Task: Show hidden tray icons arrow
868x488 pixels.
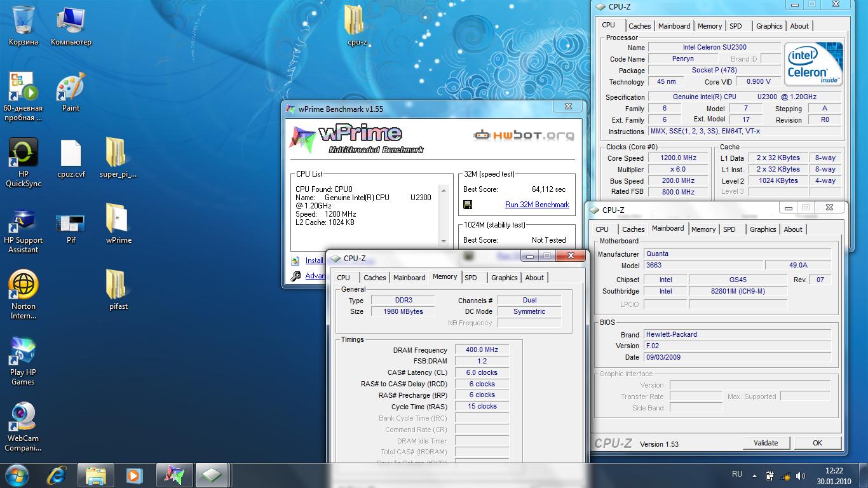Action: point(754,475)
